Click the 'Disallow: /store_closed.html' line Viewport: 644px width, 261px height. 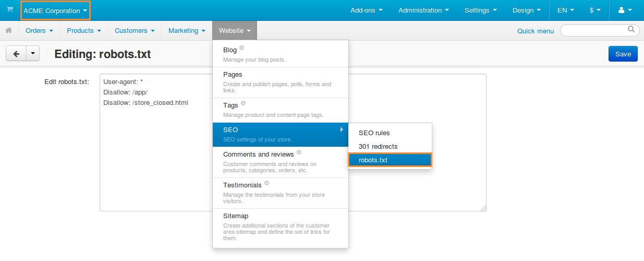click(x=145, y=103)
